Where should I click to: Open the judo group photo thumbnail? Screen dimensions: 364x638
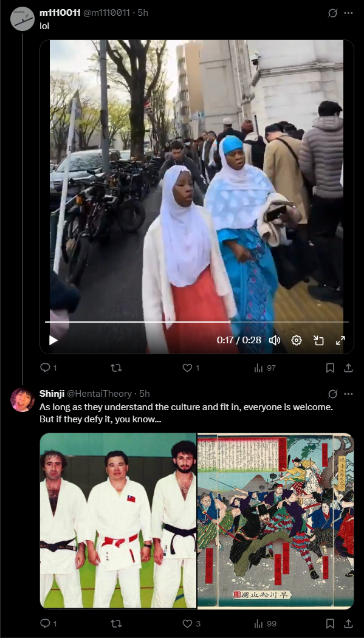pyautogui.click(x=118, y=521)
